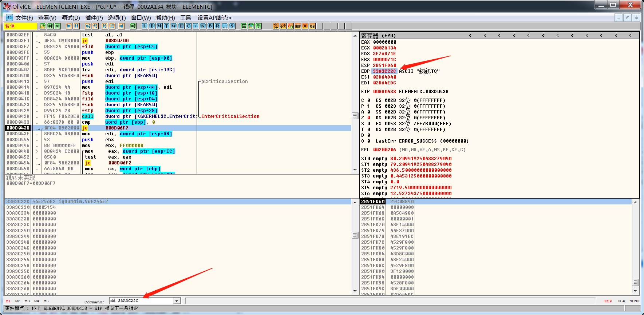Show the Breakpoints window (B button)
Image resolution: width=644 pixels, height=315 pixels.
click(210, 26)
